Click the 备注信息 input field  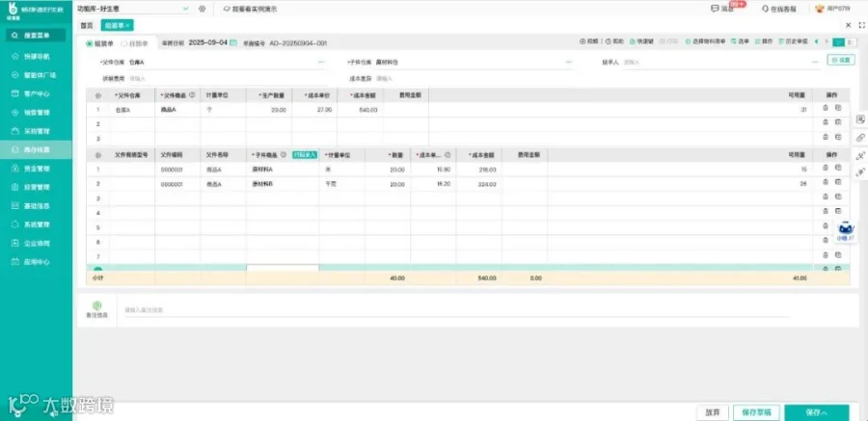457,310
